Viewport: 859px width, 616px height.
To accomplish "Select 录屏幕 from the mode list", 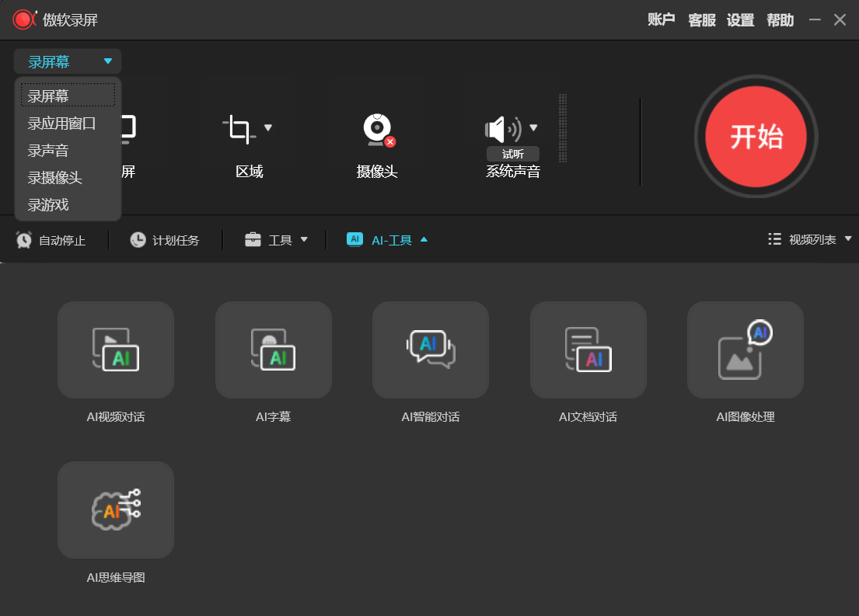I will pyautogui.click(x=68, y=96).
